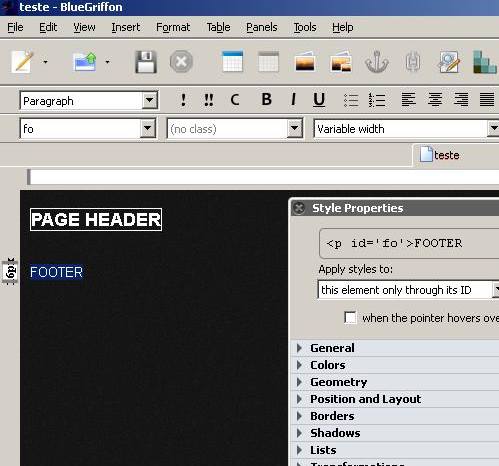The image size is (499, 466).
Task: Close the Style Properties panel
Action: 299,208
